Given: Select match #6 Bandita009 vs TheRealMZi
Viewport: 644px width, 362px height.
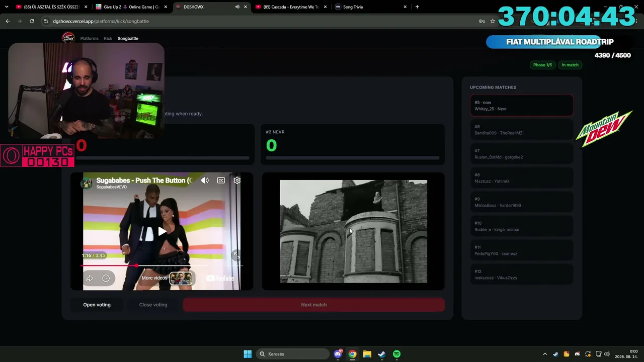Looking at the screenshot, I should click(522, 130).
